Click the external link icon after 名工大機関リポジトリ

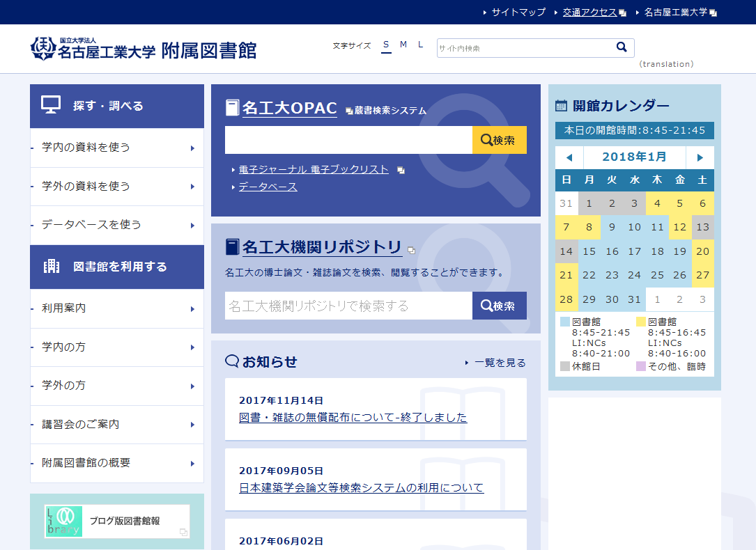point(411,250)
